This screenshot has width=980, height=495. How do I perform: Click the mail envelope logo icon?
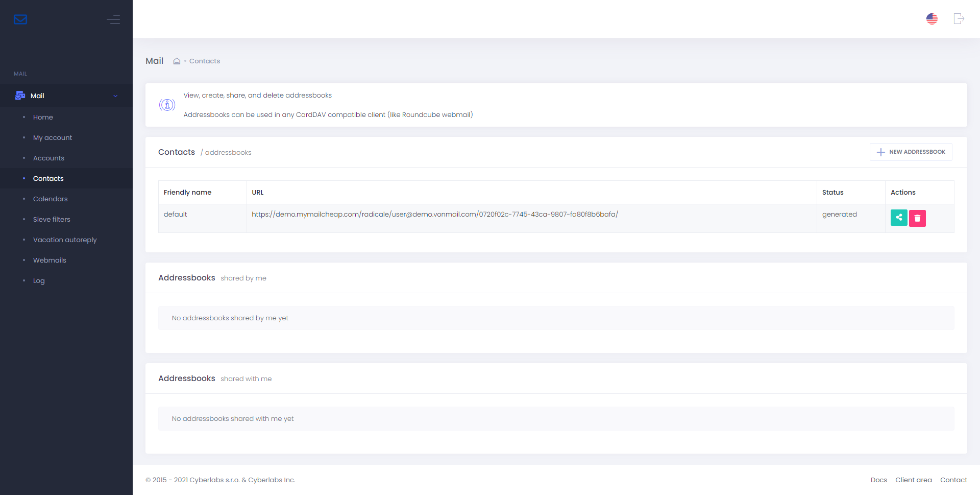point(20,19)
